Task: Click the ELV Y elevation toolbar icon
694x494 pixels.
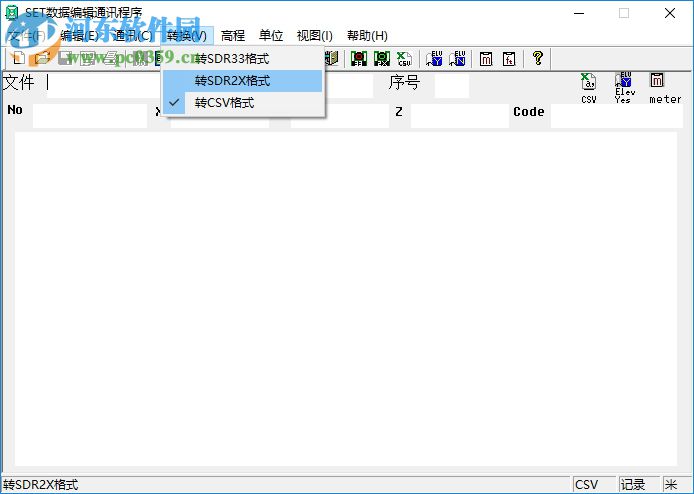Action: pyautogui.click(x=434, y=58)
